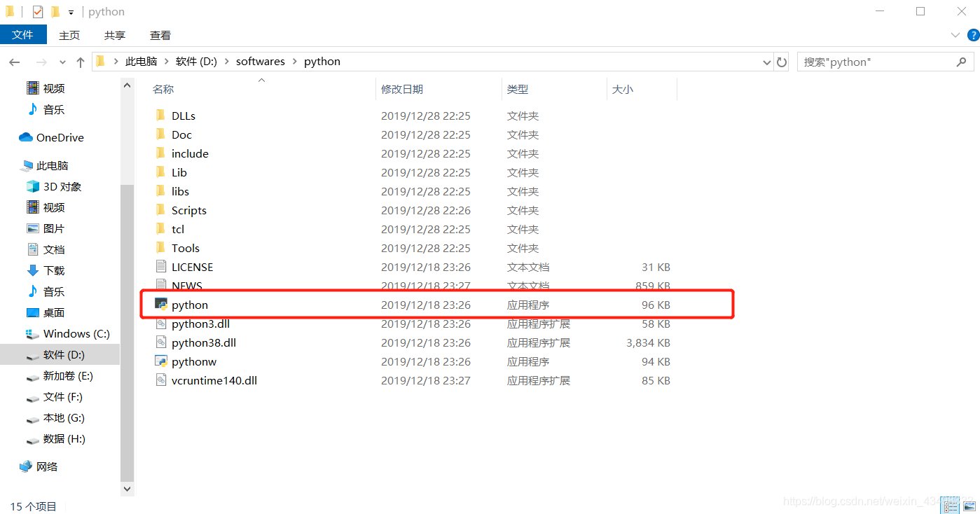Switch to the 主页 ribbon tab

[x=69, y=35]
